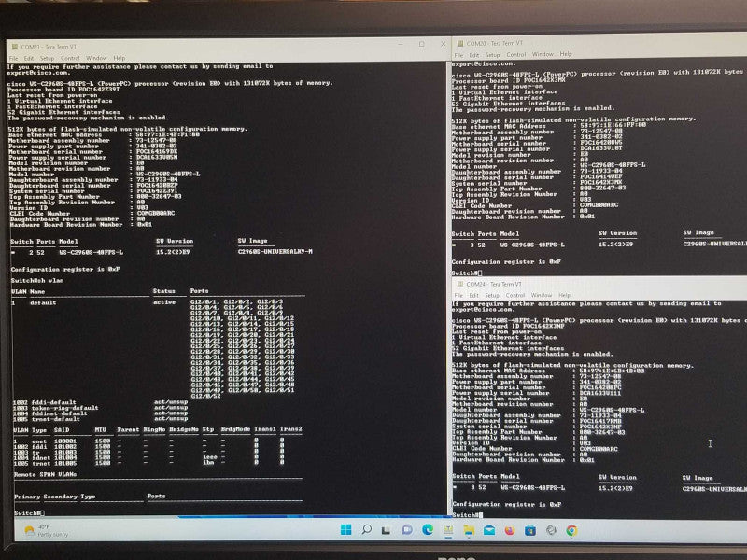Click the COM20 Tera Term title icon
Image resolution: width=747 pixels, height=560 pixels.
[x=459, y=43]
